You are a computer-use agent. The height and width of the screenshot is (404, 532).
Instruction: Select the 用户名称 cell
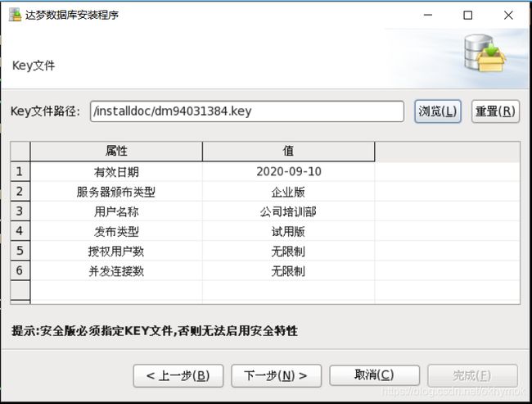tap(116, 211)
